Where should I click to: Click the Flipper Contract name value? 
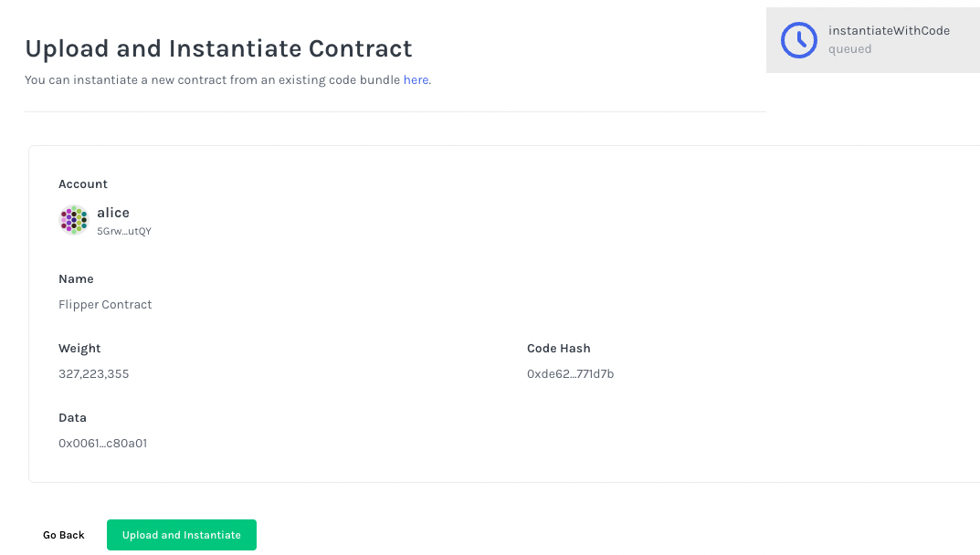pos(105,304)
